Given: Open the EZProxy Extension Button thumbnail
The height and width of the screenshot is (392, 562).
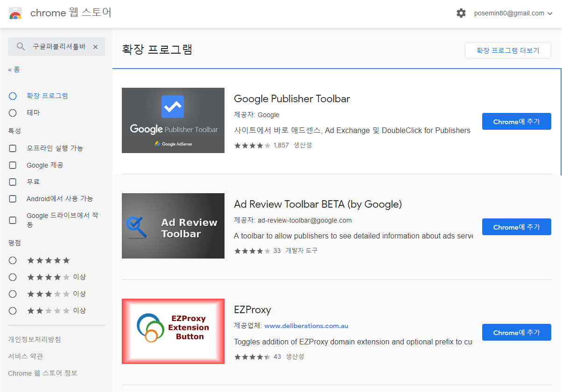Looking at the screenshot, I should coord(173,331).
